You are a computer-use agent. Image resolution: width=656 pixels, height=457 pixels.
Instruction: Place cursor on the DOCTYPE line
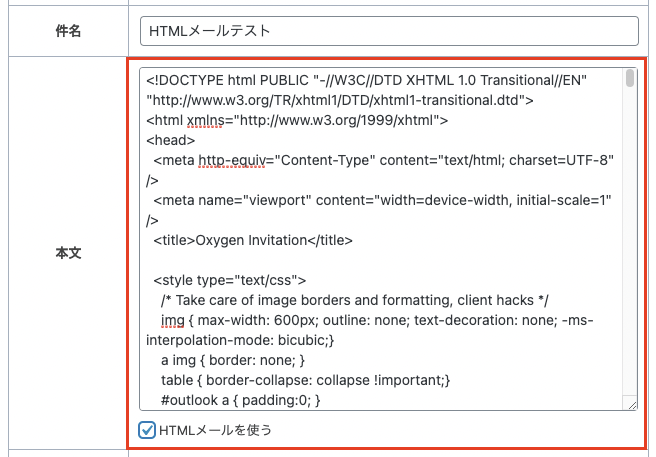pos(370,80)
